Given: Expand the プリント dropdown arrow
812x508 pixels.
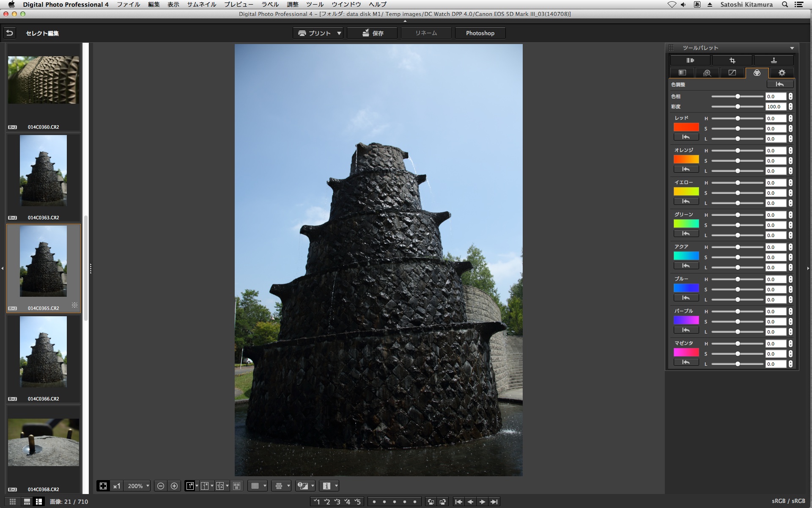Looking at the screenshot, I should 339,33.
